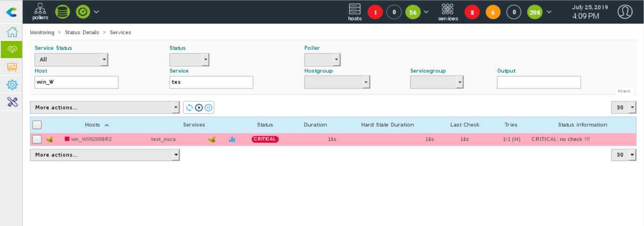Expand the Service Status dropdown
This screenshot has height=226, width=644.
coord(71,59)
